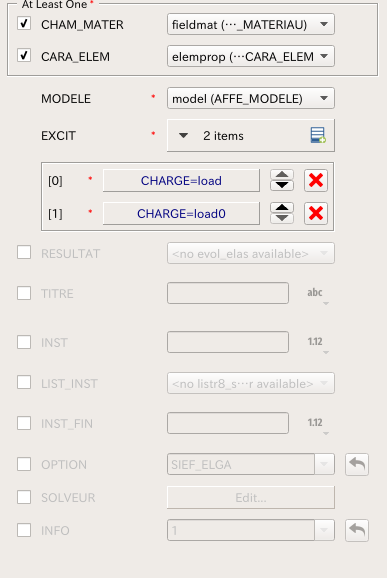Enable the RESULTAT checkbox
387x578 pixels.
pos(24,253)
